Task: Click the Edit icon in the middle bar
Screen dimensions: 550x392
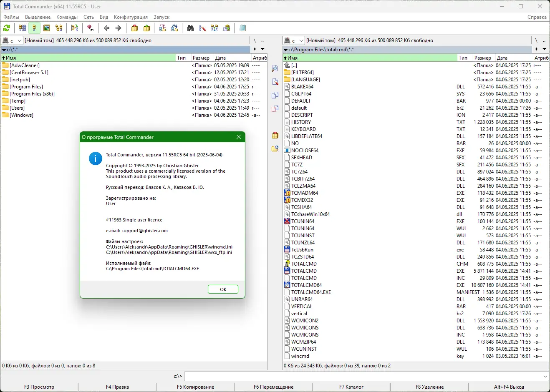Action: [x=275, y=82]
